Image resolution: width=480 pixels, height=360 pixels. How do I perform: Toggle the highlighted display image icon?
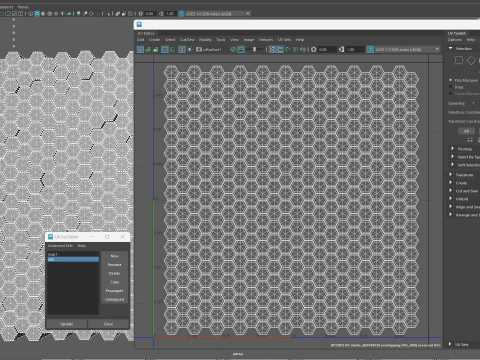point(241,49)
